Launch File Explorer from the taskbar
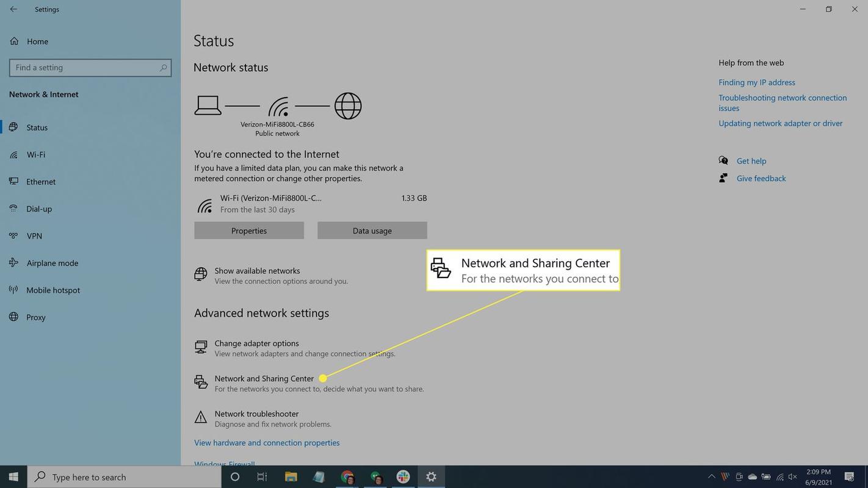Viewport: 868px width, 488px height. pyautogui.click(x=291, y=477)
